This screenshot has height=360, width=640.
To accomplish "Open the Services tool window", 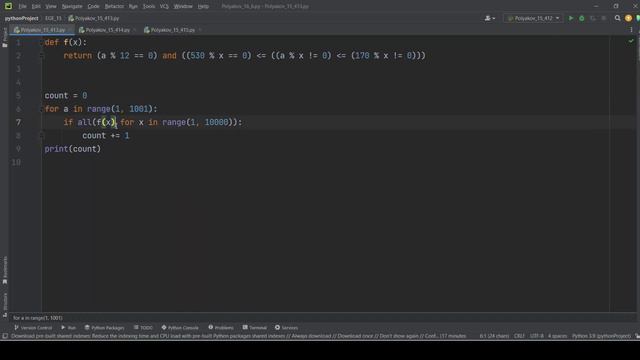I will click(x=287, y=328).
